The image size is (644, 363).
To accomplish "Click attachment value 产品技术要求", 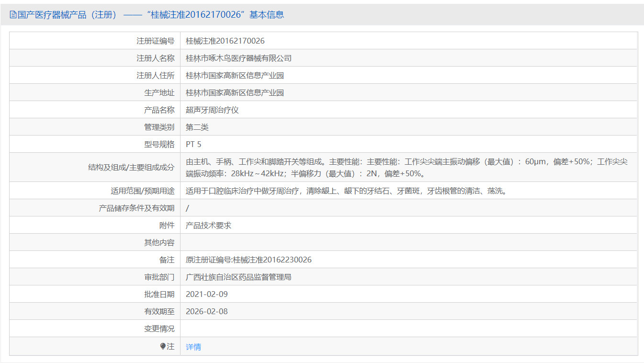I will point(208,225).
